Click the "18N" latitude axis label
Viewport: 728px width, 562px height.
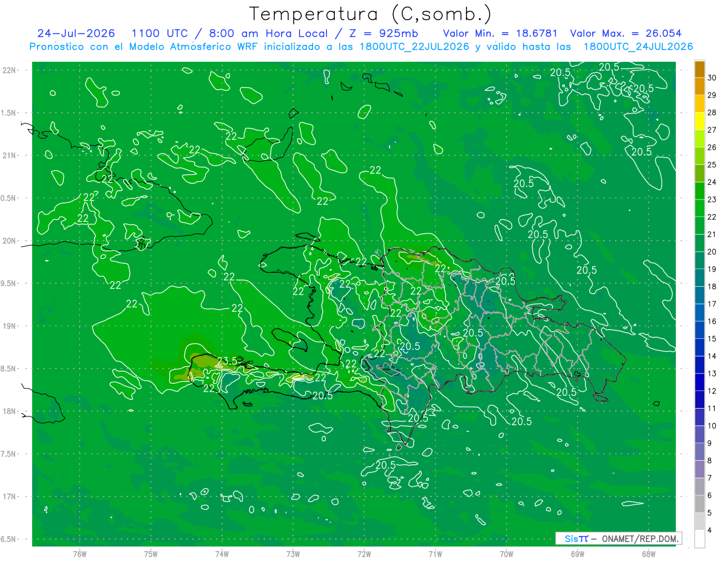pyautogui.click(x=9, y=411)
